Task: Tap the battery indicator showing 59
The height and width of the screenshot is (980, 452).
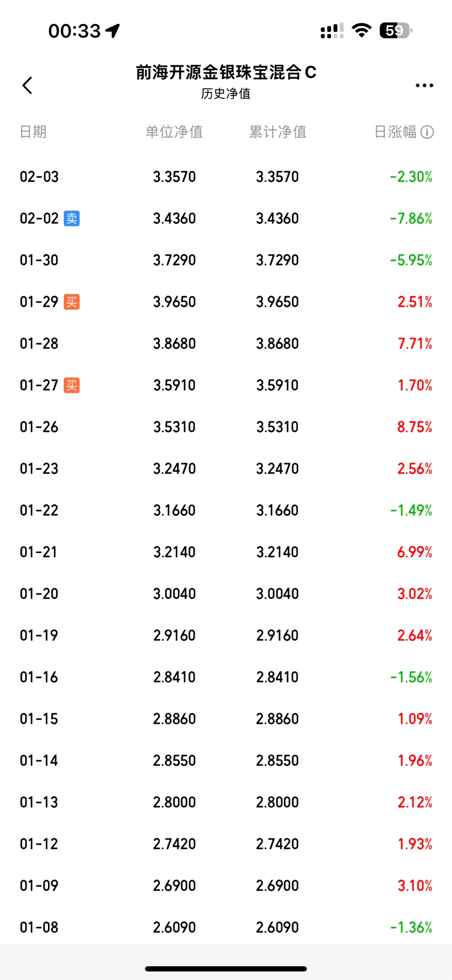Action: click(x=395, y=30)
